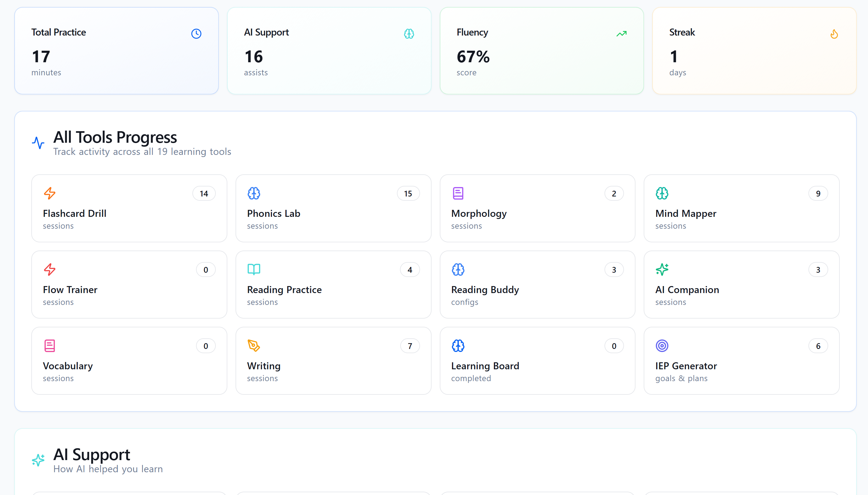Click the flame icon on Streak card

834,34
